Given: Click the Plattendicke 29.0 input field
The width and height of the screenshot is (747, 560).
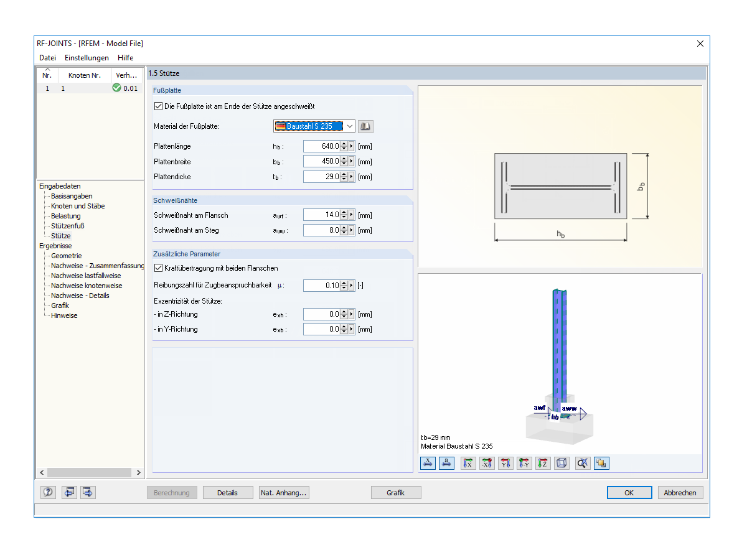Looking at the screenshot, I should (322, 176).
